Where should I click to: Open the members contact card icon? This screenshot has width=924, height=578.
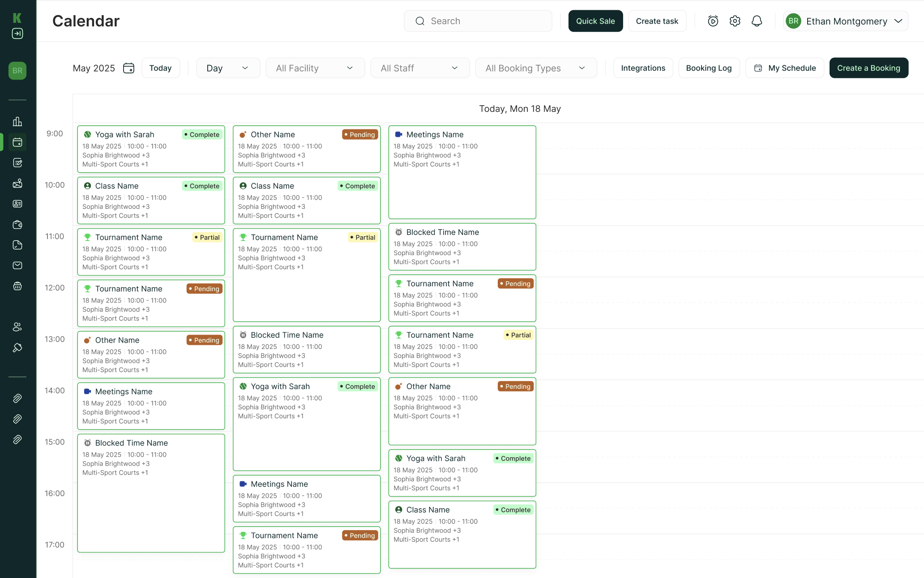[x=17, y=204]
